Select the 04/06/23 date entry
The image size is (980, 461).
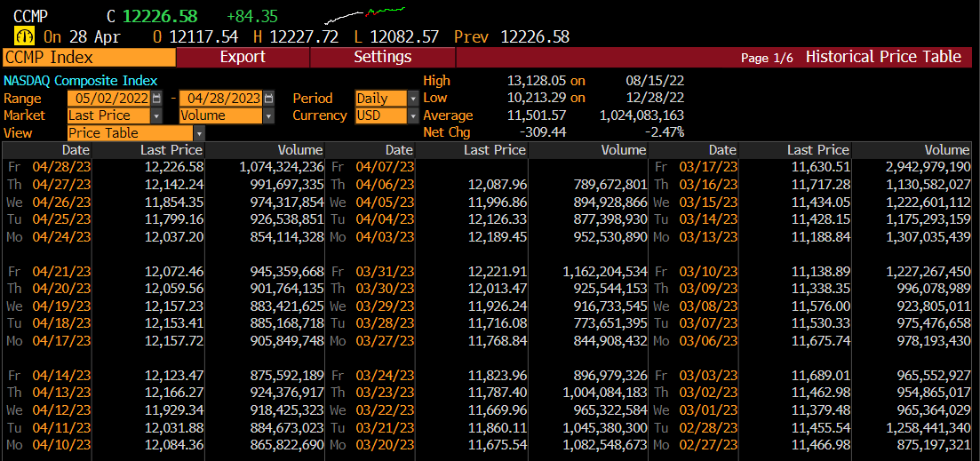[385, 184]
